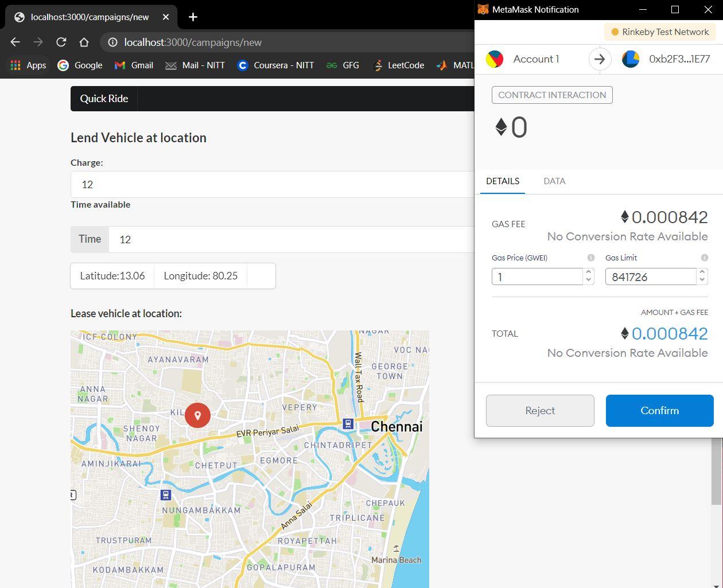Click the train station icon near Chennai label
This screenshot has height=588, width=723.
click(x=348, y=423)
